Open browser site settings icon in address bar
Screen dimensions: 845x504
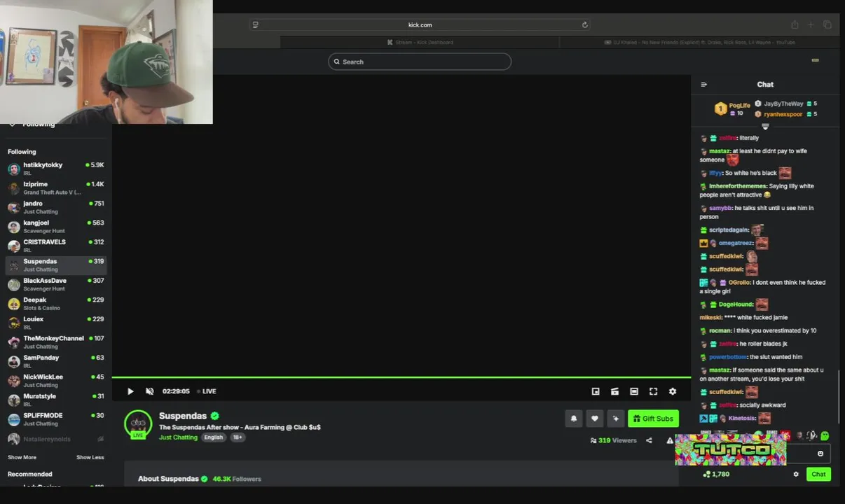[255, 24]
